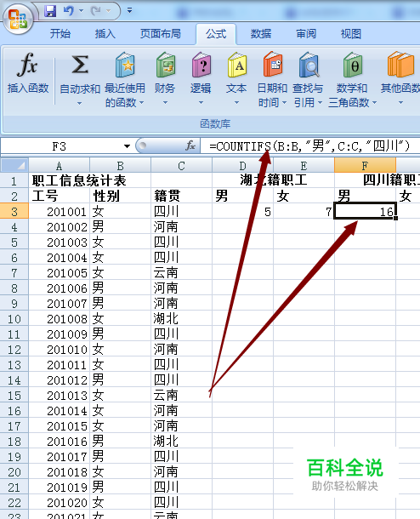The width and height of the screenshot is (420, 519).
Task: Expand the 逻辑 dropdown arrow
Action: click(201, 103)
